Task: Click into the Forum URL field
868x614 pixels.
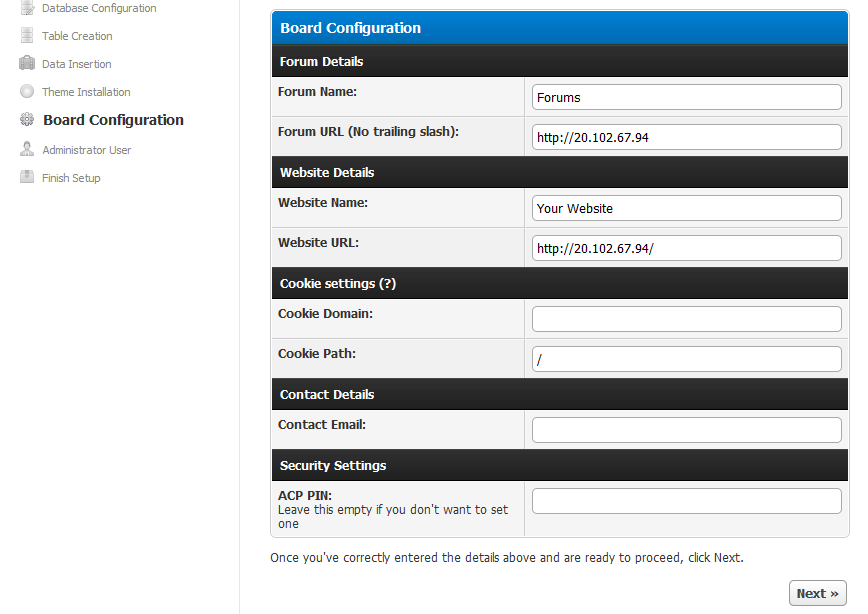Action: coord(686,137)
